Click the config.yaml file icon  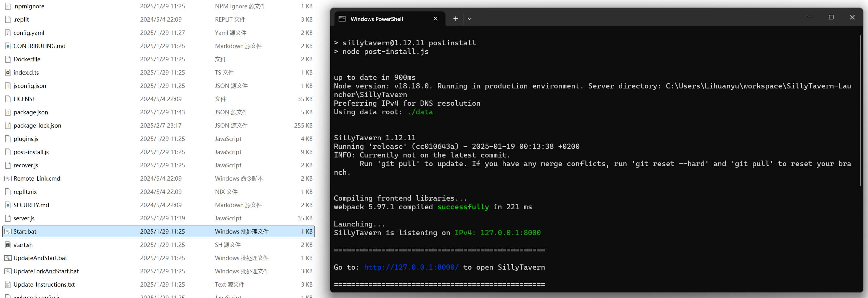tap(8, 33)
